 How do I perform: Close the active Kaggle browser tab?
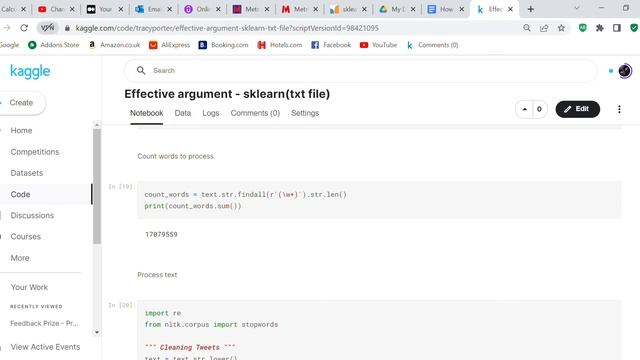tap(510, 9)
